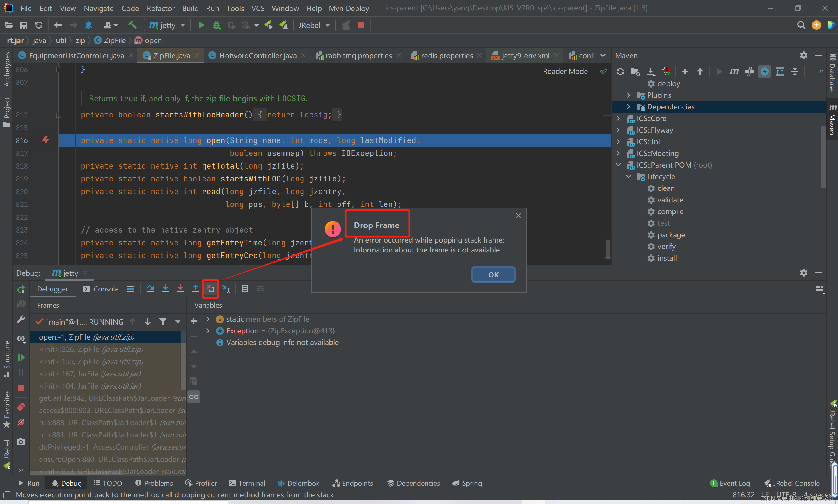838x504 pixels.
Task: Click Step Out debugger button
Action: pos(195,289)
